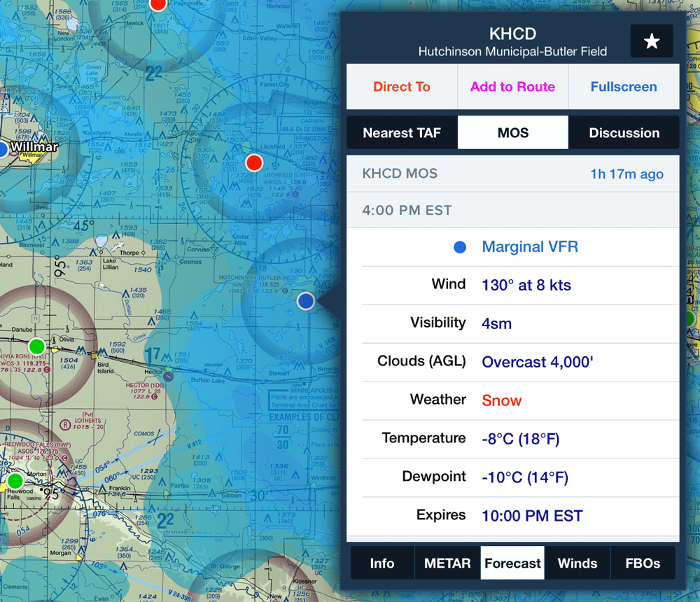Click the blue Marginal VFR dot indicator

click(x=460, y=247)
